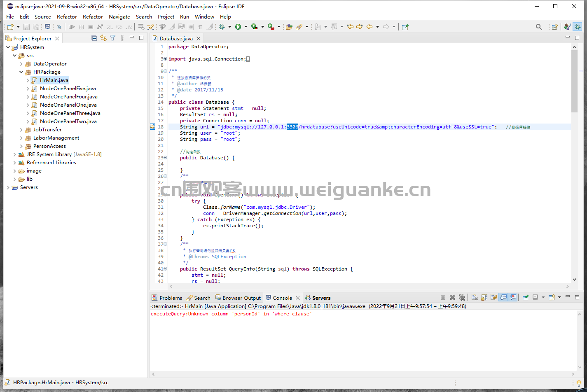Click Skip All Breakpoints icon
Viewport: 587px width, 392px height.
[59, 27]
